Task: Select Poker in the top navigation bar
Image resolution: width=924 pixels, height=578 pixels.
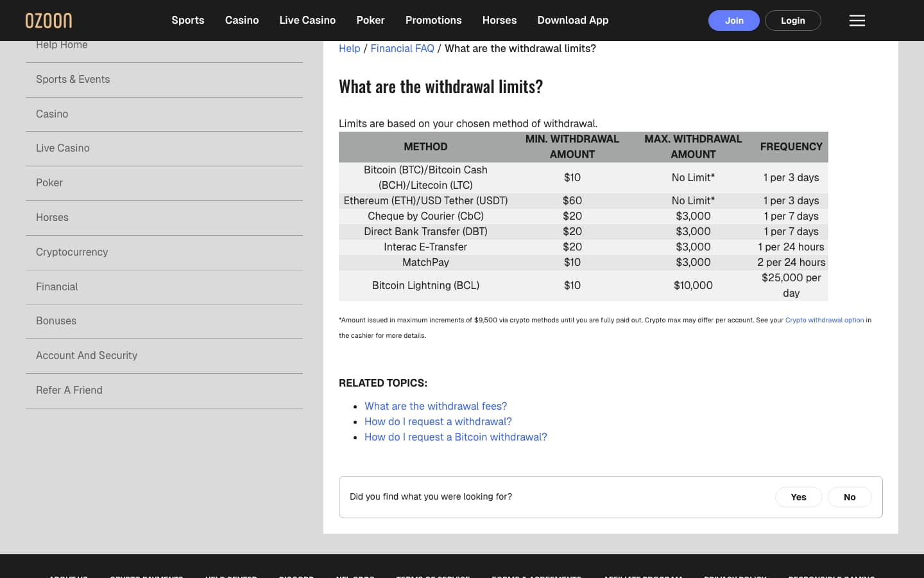Action: pyautogui.click(x=371, y=20)
